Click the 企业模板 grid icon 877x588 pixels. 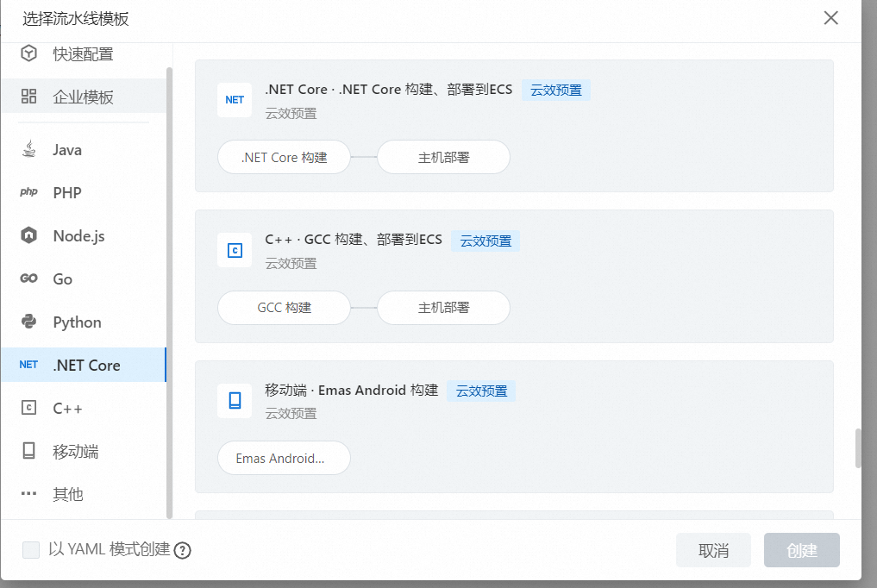[28, 97]
